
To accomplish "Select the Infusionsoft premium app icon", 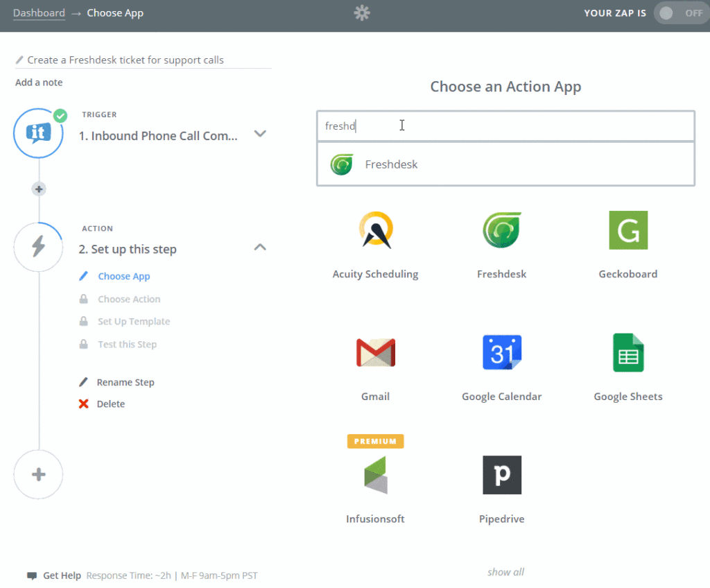I will coord(376,475).
